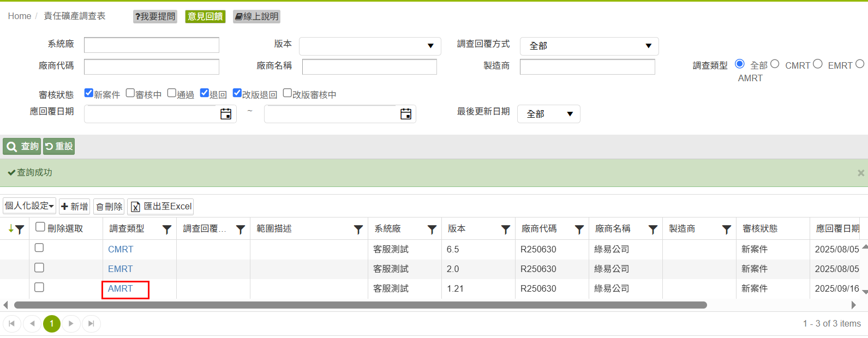Select the AMRT survey type radio button
Screen dimensions: 868x338
(x=860, y=64)
